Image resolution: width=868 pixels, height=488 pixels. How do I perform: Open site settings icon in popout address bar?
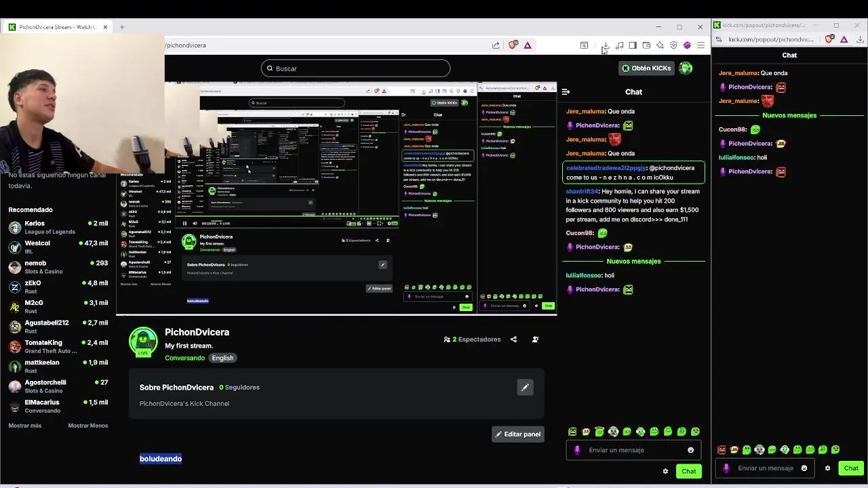tap(719, 39)
